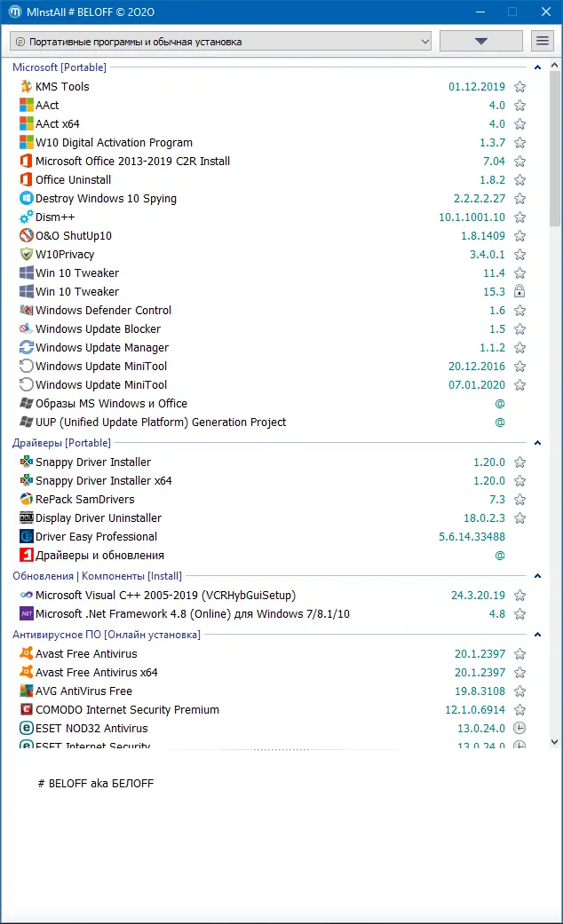This screenshot has width=563, height=924.
Task: Open the installation mode combo box
Action: coord(220,41)
